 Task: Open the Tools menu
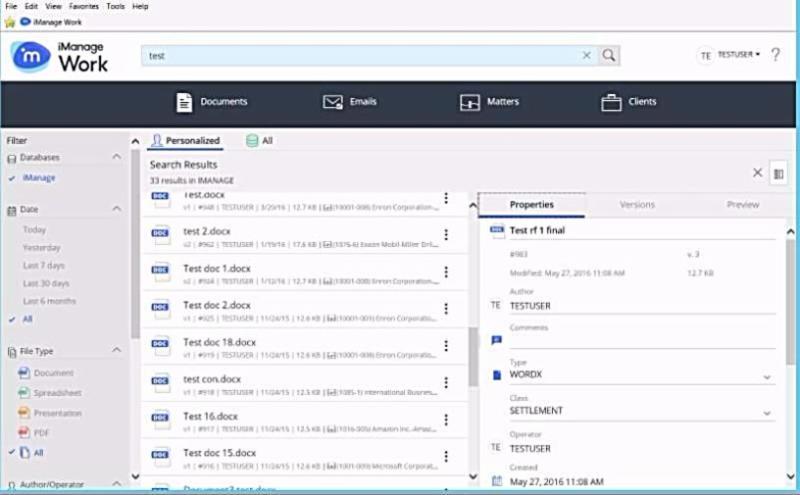(x=115, y=6)
